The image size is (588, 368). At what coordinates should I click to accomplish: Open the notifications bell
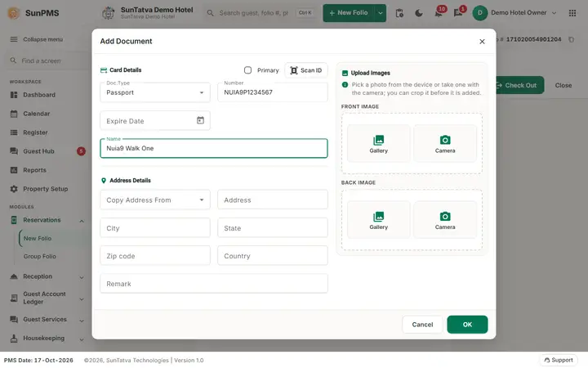point(439,13)
